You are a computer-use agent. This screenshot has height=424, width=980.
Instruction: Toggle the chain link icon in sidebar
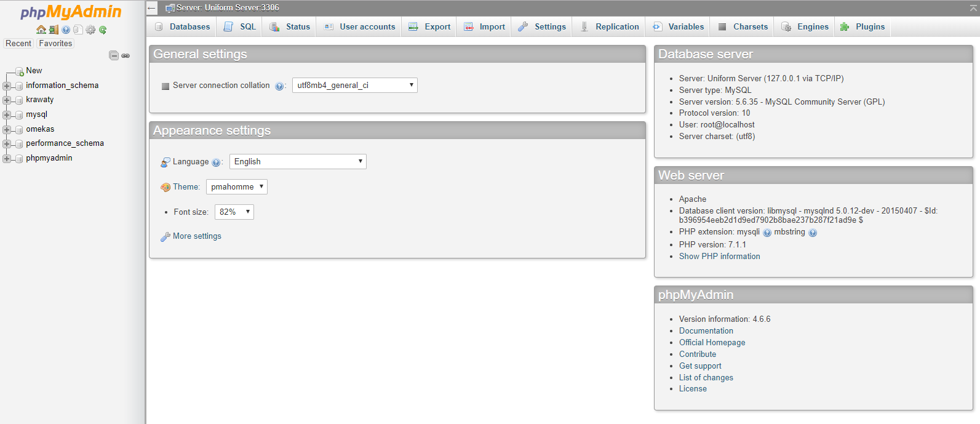(125, 55)
